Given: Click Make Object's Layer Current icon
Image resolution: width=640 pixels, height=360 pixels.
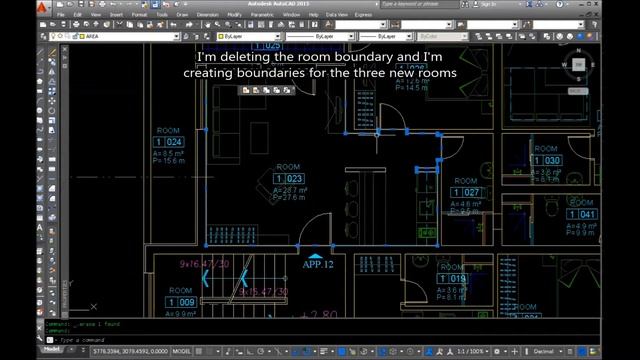Looking at the screenshot, I should click(x=185, y=36).
